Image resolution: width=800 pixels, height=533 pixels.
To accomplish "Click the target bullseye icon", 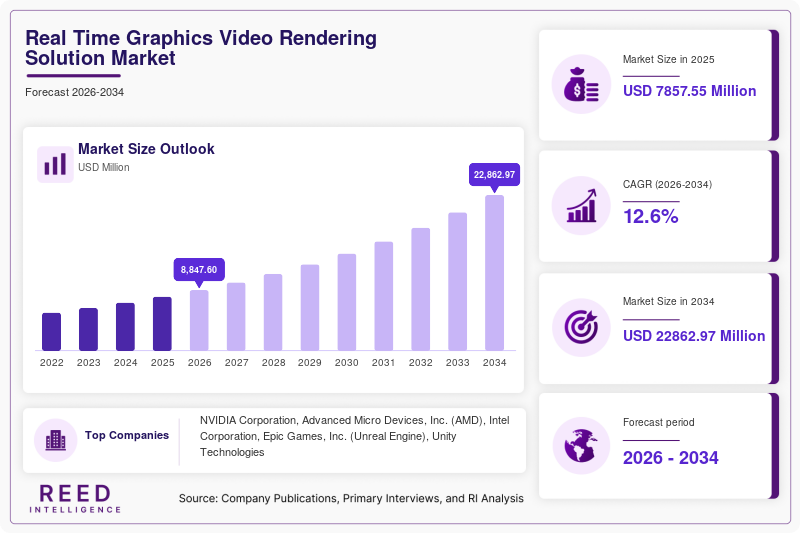I will [581, 327].
